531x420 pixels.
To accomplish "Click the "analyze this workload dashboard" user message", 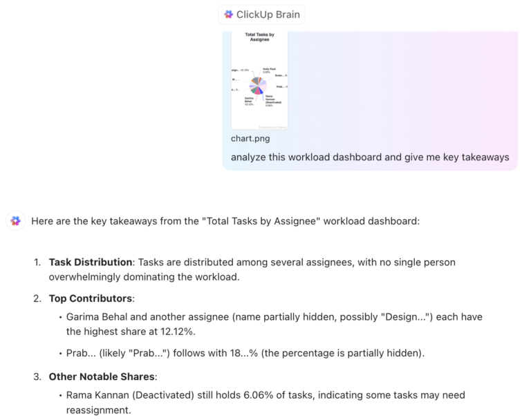I will (x=370, y=157).
